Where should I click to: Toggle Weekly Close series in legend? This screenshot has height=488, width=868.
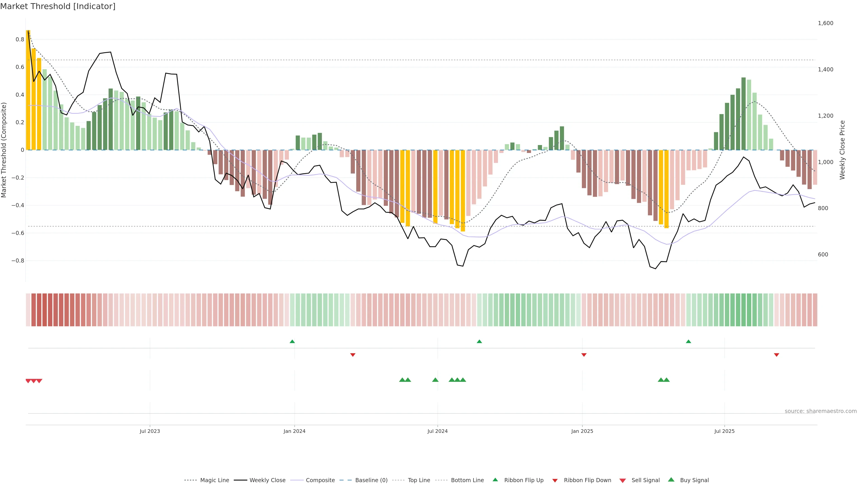pos(267,480)
